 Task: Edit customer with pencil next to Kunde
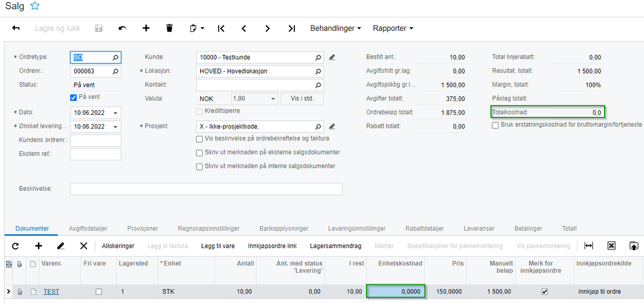pos(332,57)
